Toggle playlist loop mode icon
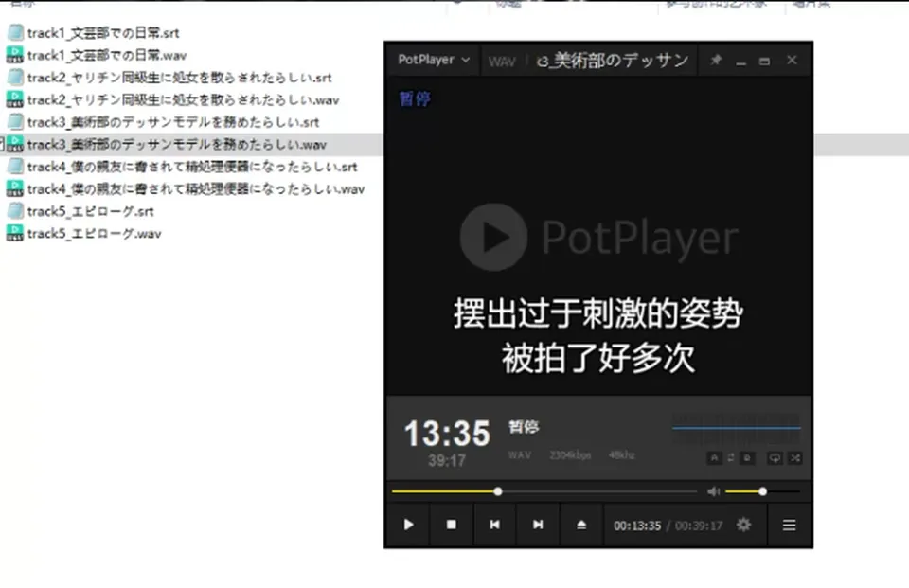 (775, 458)
